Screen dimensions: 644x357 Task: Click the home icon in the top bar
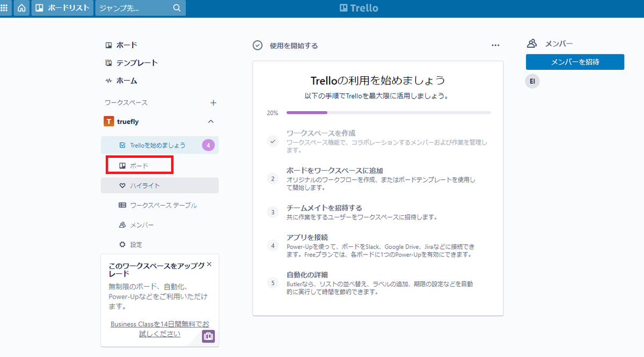(21, 8)
